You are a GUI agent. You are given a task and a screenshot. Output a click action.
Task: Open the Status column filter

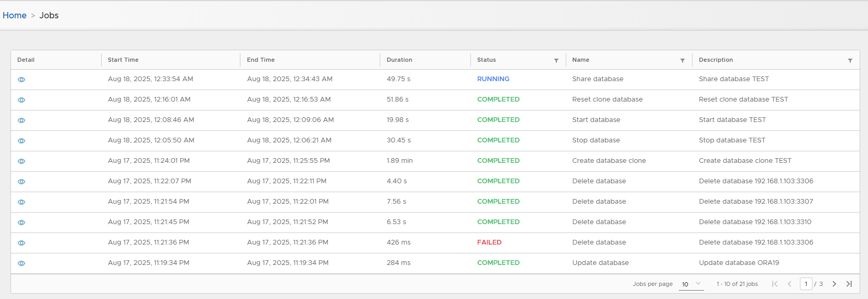tap(556, 61)
